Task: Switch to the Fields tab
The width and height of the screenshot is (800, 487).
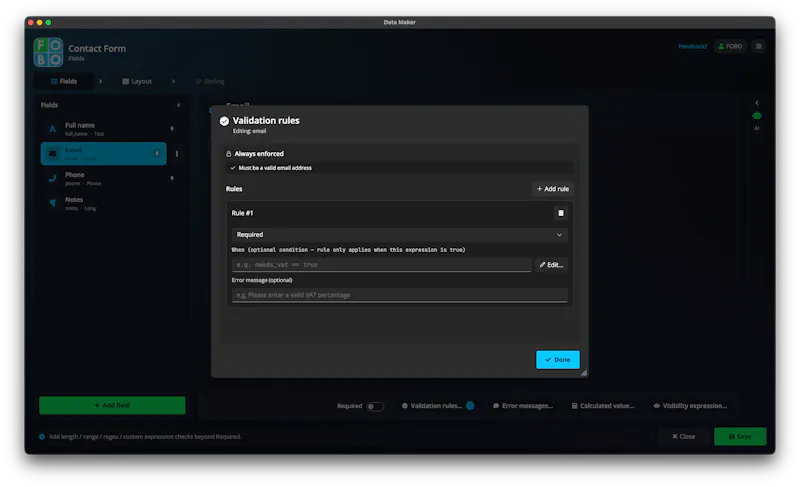Action: click(64, 81)
